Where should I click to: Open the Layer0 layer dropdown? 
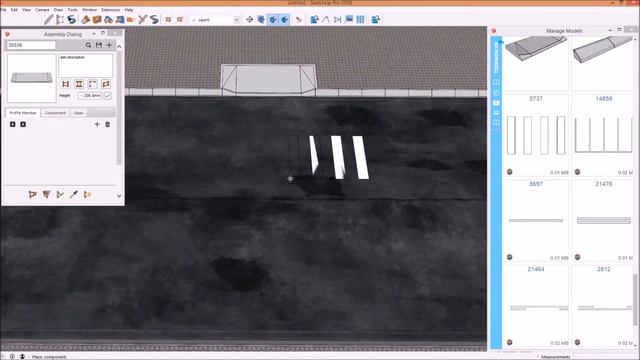(215, 20)
